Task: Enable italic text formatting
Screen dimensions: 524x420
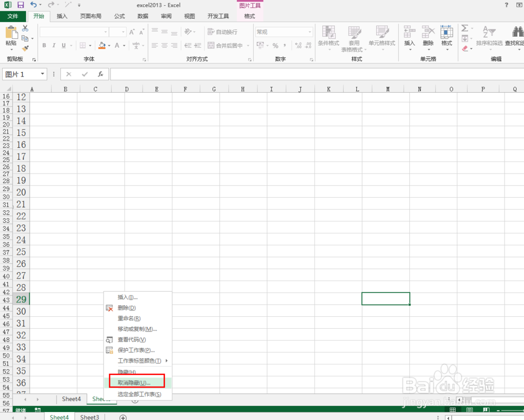Action: pyautogui.click(x=54, y=46)
